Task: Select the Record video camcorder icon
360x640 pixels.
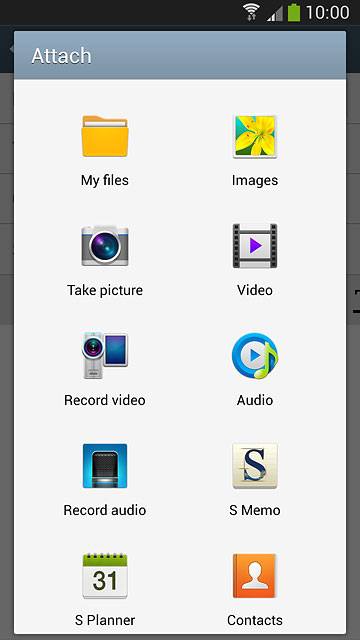Action: [x=105, y=356]
